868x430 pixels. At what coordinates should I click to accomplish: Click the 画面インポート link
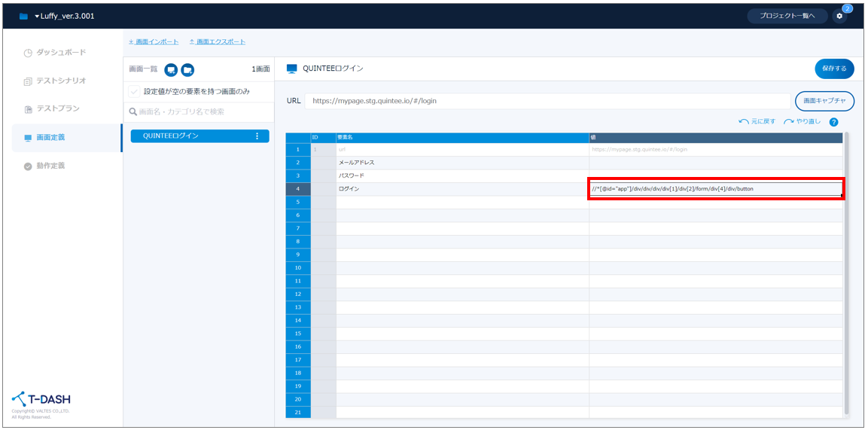coord(154,41)
